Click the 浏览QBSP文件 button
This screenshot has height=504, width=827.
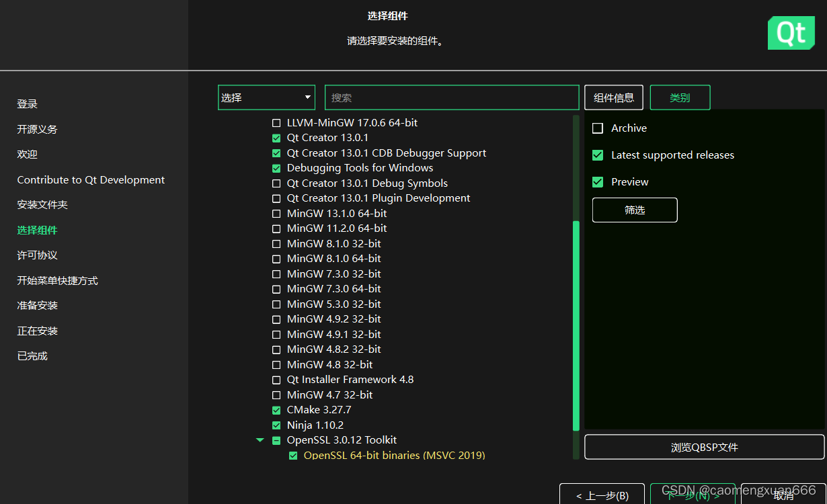(x=705, y=447)
